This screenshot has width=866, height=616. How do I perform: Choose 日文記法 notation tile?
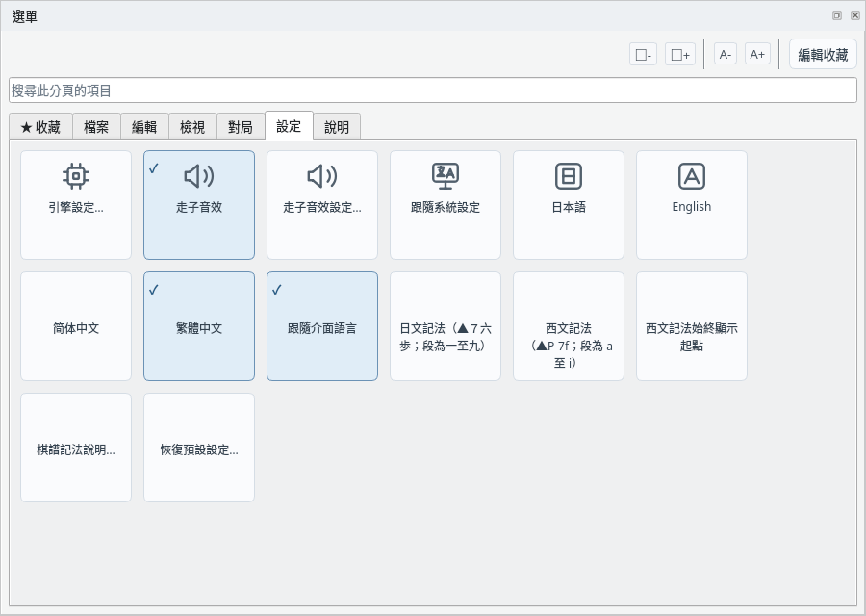446,326
